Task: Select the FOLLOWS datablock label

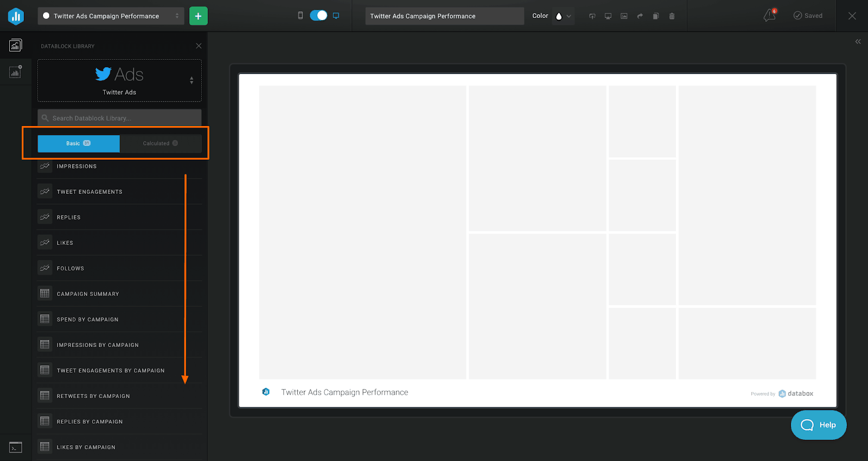Action: [x=71, y=268]
